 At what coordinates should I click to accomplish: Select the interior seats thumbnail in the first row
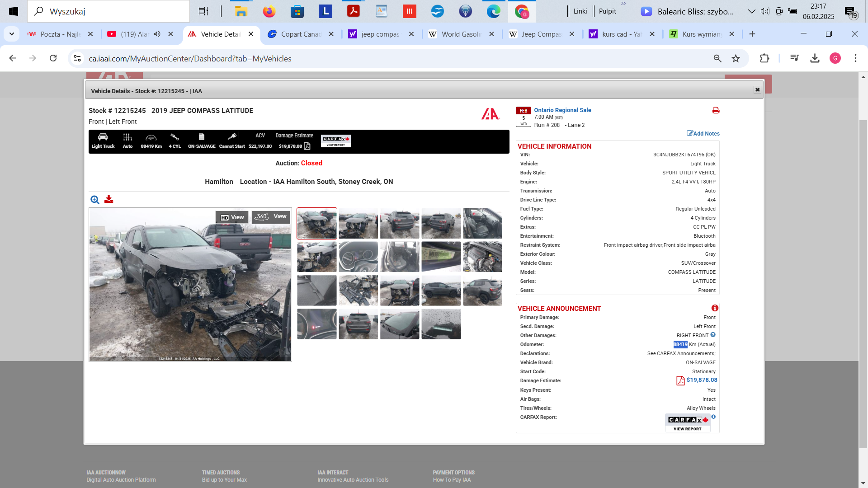coord(482,223)
